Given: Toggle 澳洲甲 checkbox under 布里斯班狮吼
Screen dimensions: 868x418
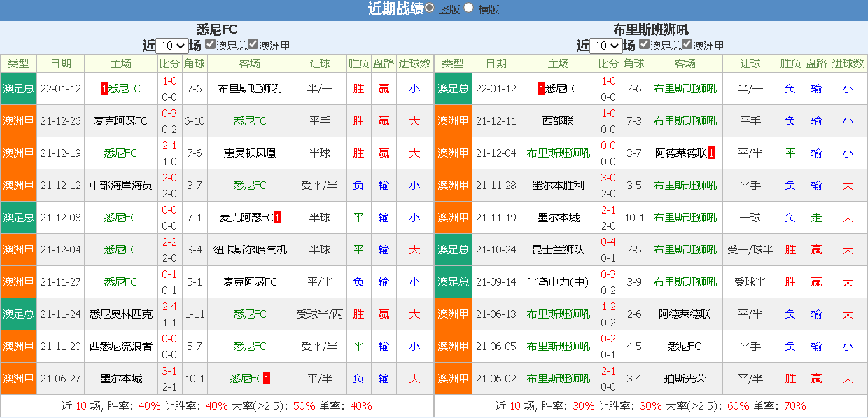Looking at the screenshot, I should point(687,44).
